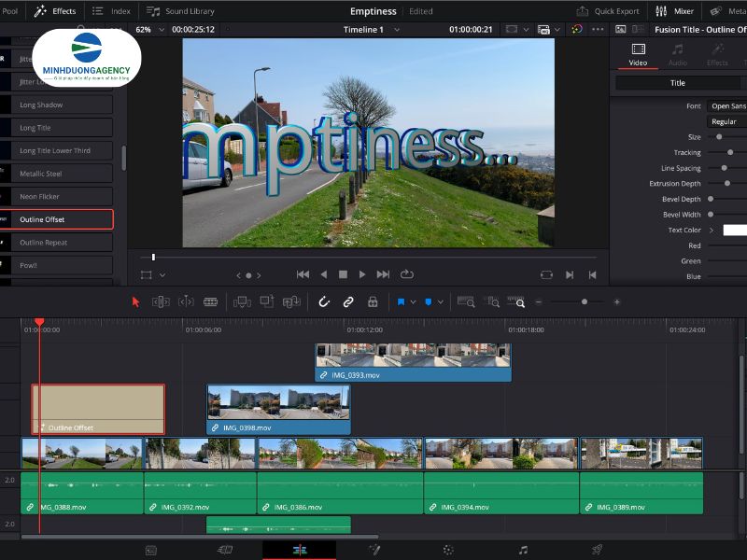Toggle linked selection on the timeline

pyautogui.click(x=347, y=301)
